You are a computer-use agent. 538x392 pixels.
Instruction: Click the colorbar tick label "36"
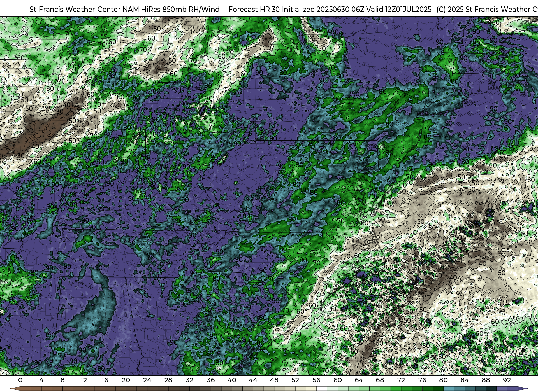click(x=211, y=380)
